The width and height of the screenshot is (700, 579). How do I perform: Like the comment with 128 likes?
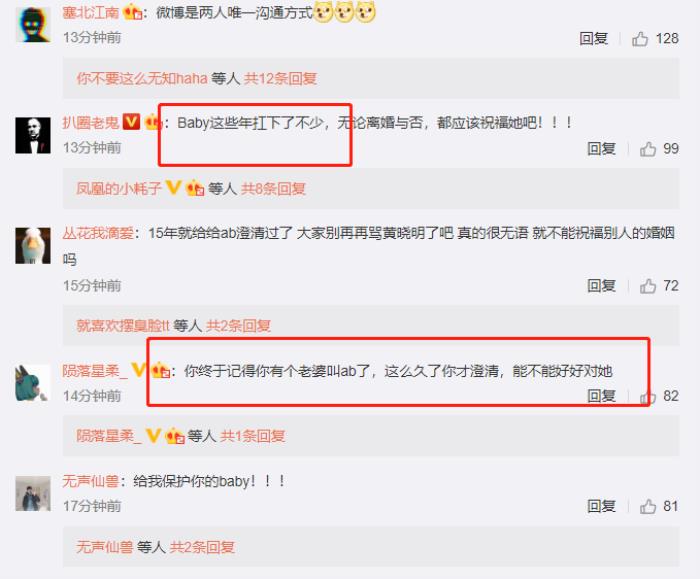click(x=640, y=39)
